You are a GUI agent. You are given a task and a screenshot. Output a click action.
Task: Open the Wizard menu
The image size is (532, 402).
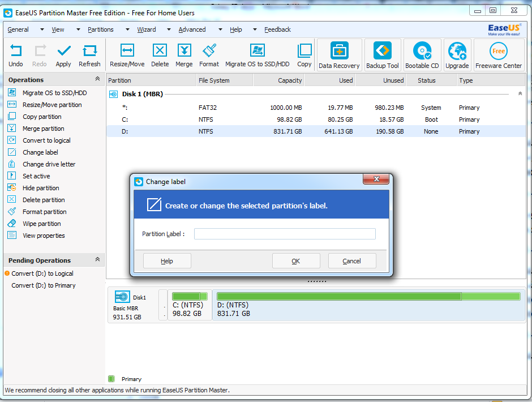147,29
